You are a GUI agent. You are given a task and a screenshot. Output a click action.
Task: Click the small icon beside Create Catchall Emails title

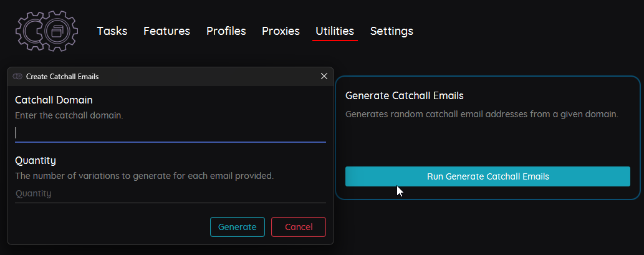click(17, 77)
